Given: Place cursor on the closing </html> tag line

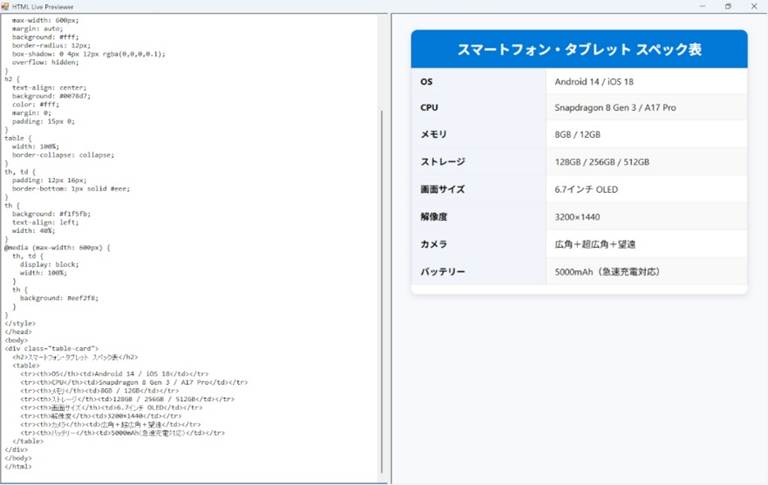Looking at the screenshot, I should pos(19,466).
